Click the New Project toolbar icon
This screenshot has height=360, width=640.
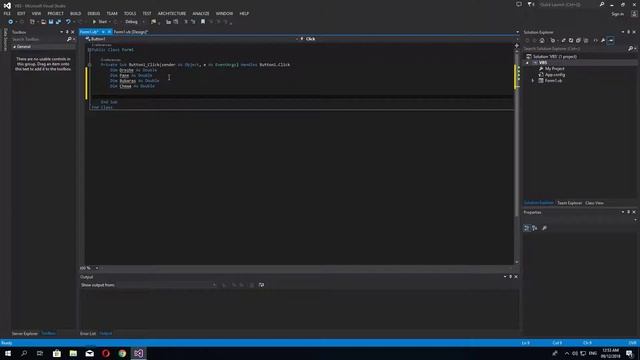32,22
